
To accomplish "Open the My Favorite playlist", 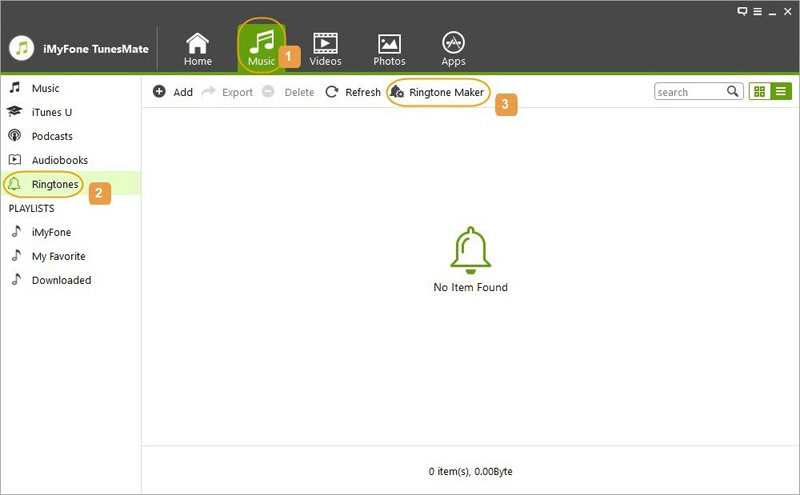I will pos(71,256).
